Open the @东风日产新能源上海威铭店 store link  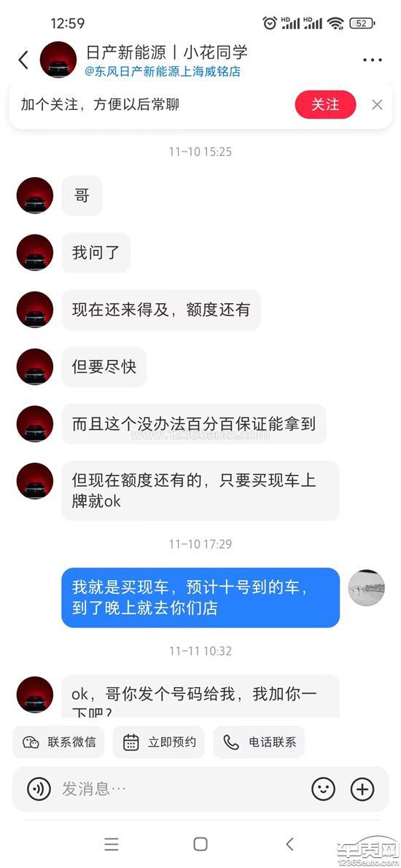pos(163,72)
